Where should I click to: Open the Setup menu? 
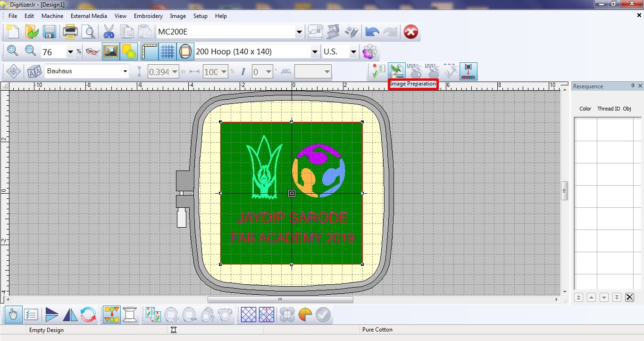(201, 16)
